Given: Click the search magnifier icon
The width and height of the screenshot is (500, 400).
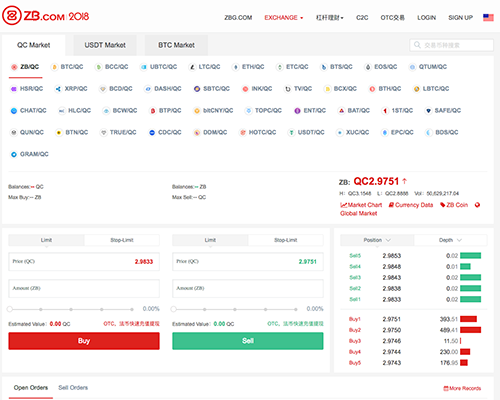Looking at the screenshot, I should (x=417, y=45).
